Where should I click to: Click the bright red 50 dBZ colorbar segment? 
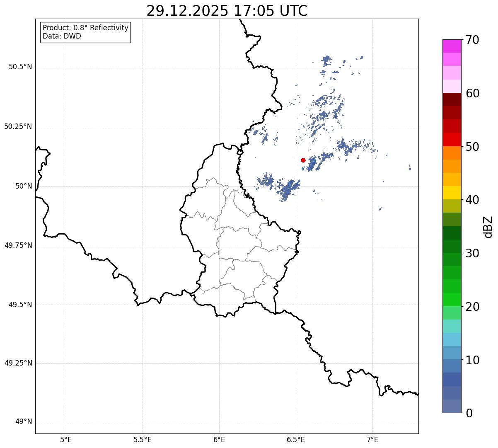tap(452, 140)
